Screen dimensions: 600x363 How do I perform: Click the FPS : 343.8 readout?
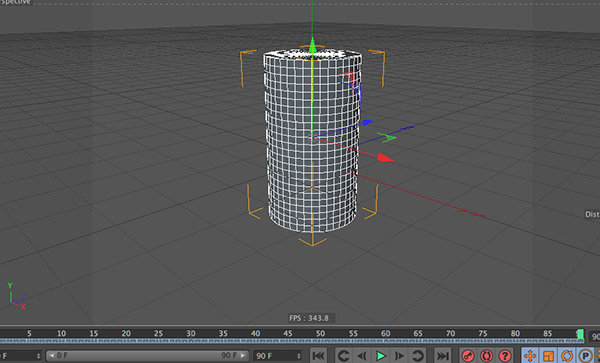[309, 318]
